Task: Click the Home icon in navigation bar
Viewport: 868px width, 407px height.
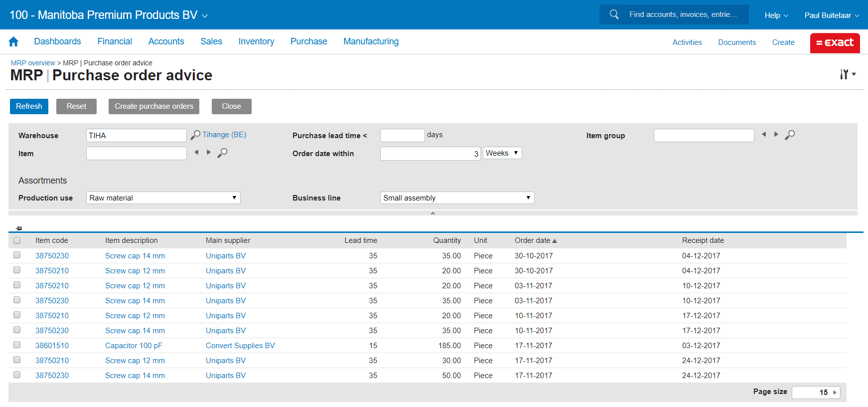Action: pos(13,42)
